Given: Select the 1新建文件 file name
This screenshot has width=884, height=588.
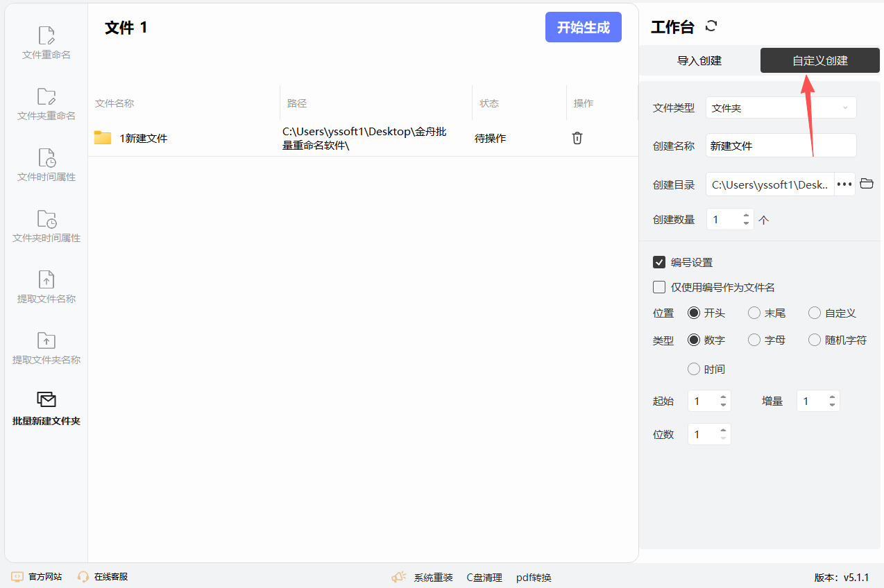Looking at the screenshot, I should click(x=144, y=138).
